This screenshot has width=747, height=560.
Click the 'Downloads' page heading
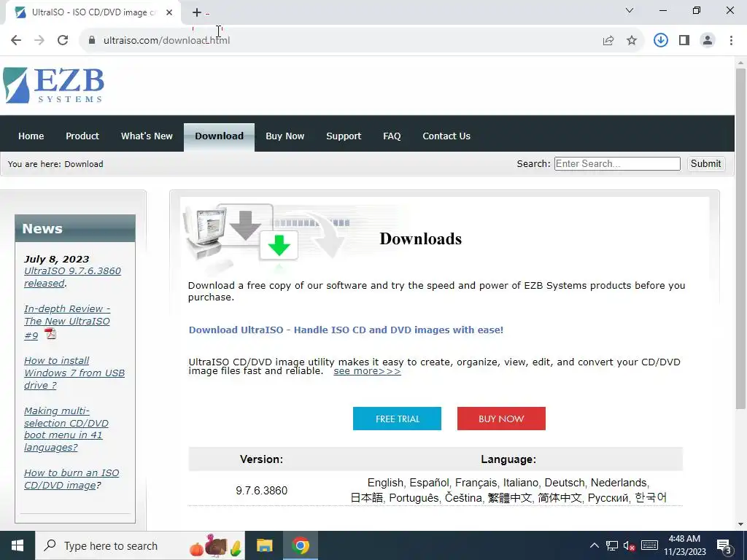point(421,238)
